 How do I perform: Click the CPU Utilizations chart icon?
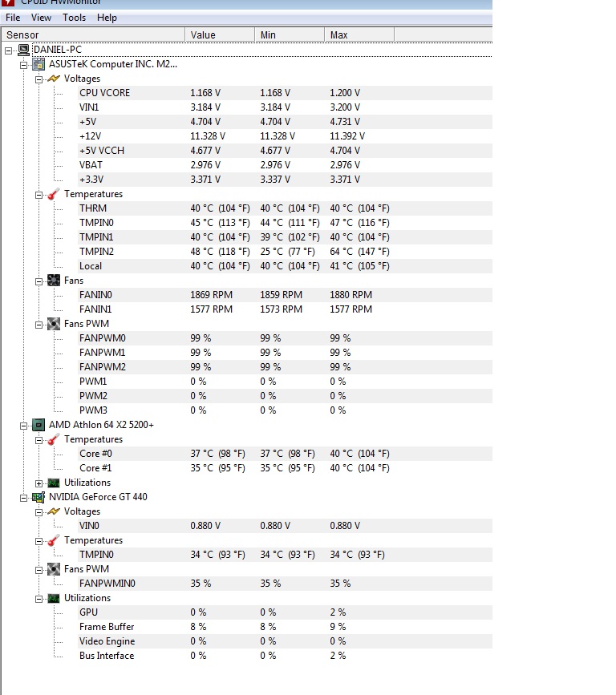point(54,483)
